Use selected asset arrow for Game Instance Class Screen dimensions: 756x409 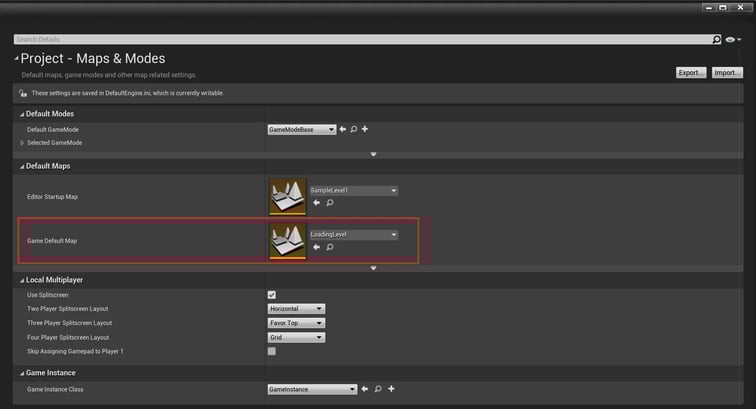pos(365,389)
